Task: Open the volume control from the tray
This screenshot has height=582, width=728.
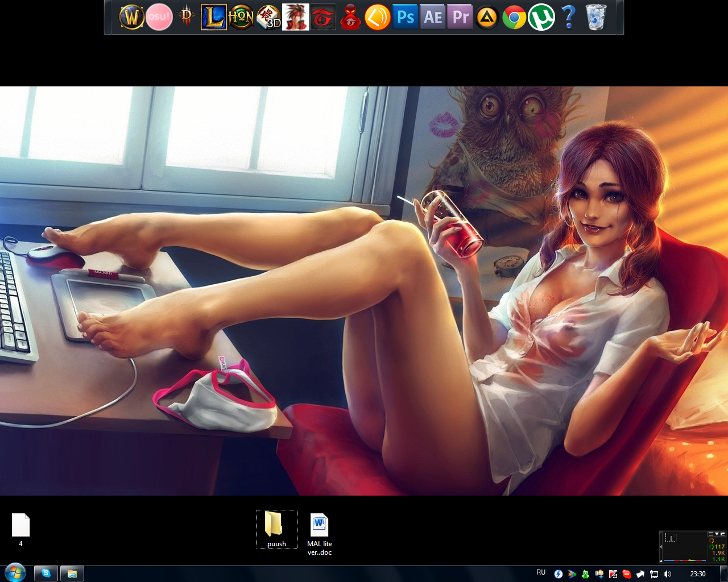Action: (x=667, y=573)
